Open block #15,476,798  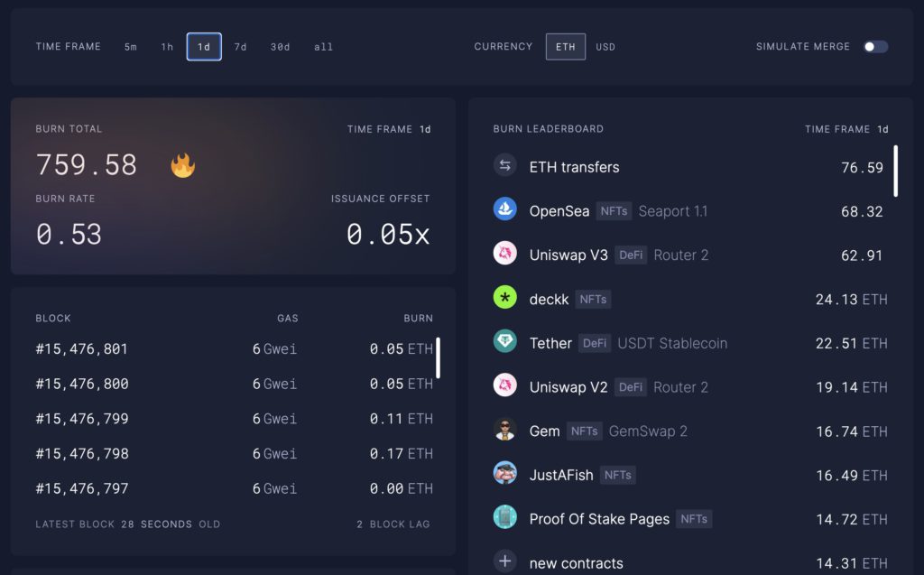point(235,453)
